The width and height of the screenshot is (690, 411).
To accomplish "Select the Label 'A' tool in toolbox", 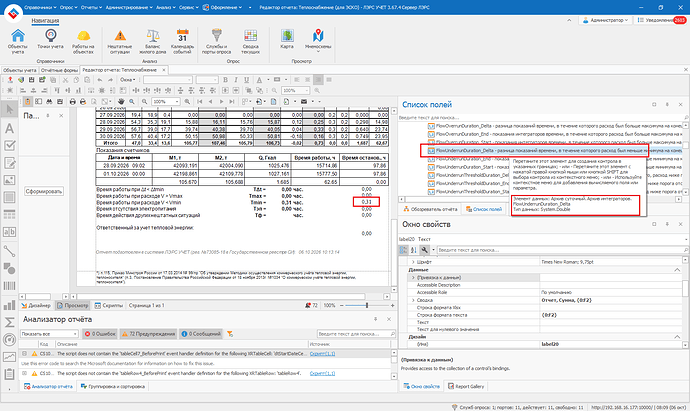I will click(9, 128).
